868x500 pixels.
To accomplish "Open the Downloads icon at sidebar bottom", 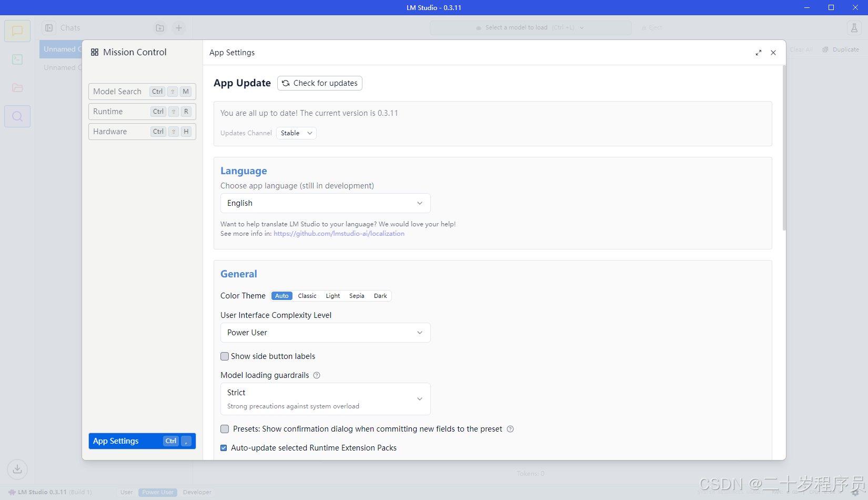I will pyautogui.click(x=17, y=469).
